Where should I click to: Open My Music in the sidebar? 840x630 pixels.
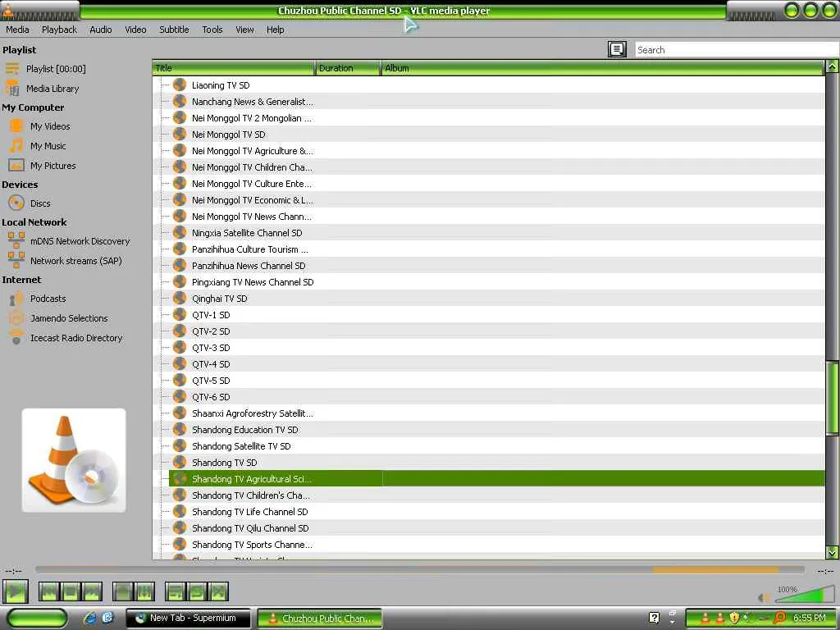[48, 146]
